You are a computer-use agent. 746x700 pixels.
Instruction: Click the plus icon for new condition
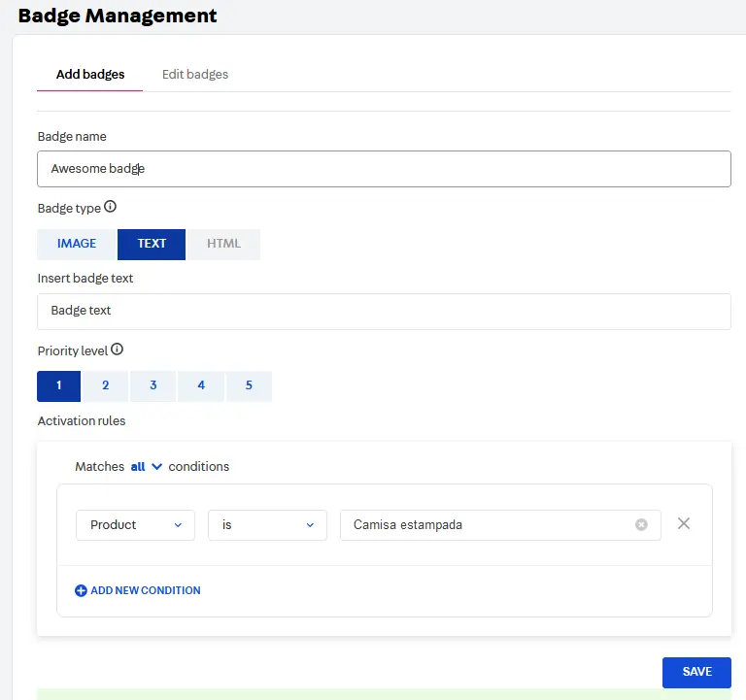coord(81,590)
